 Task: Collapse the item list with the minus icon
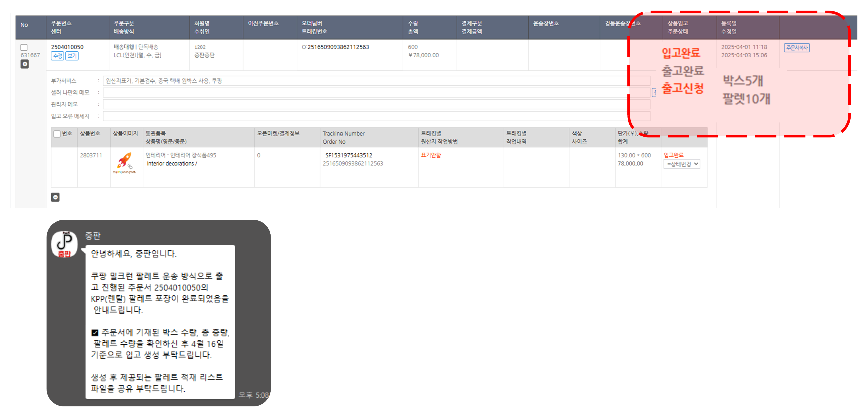[55, 197]
